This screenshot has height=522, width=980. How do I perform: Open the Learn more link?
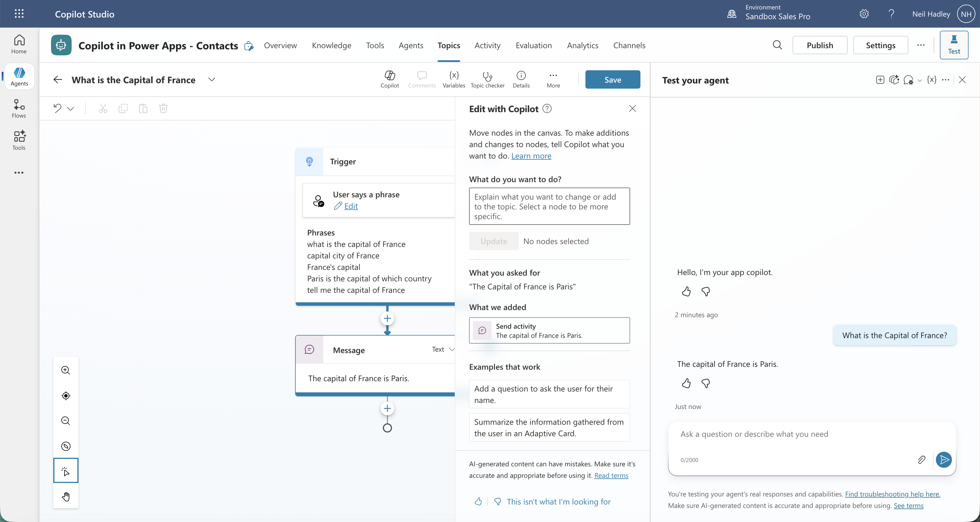point(531,156)
